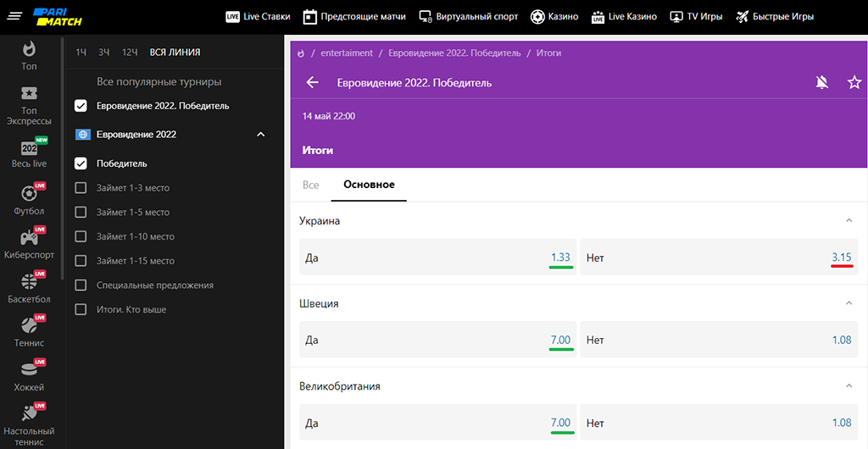Open Топ Экспрессы ticket icon
This screenshot has height=449, width=868.
pyautogui.click(x=29, y=93)
